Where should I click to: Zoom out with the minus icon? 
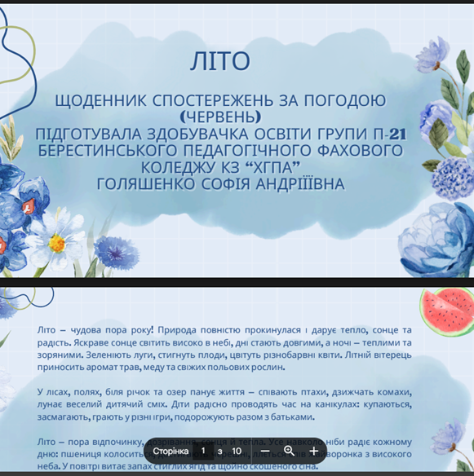265,451
